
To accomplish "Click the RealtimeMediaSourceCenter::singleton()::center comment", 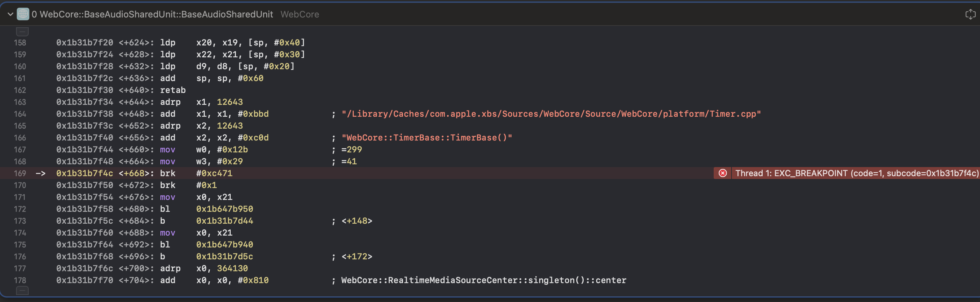I will pos(483,280).
